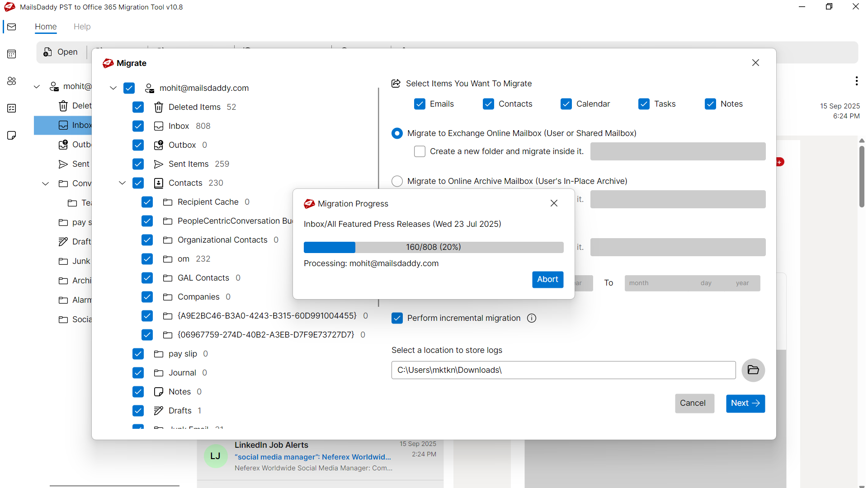Viewport: 868px width, 488px height.
Task: Click the logs location path input field
Action: pyautogui.click(x=563, y=370)
